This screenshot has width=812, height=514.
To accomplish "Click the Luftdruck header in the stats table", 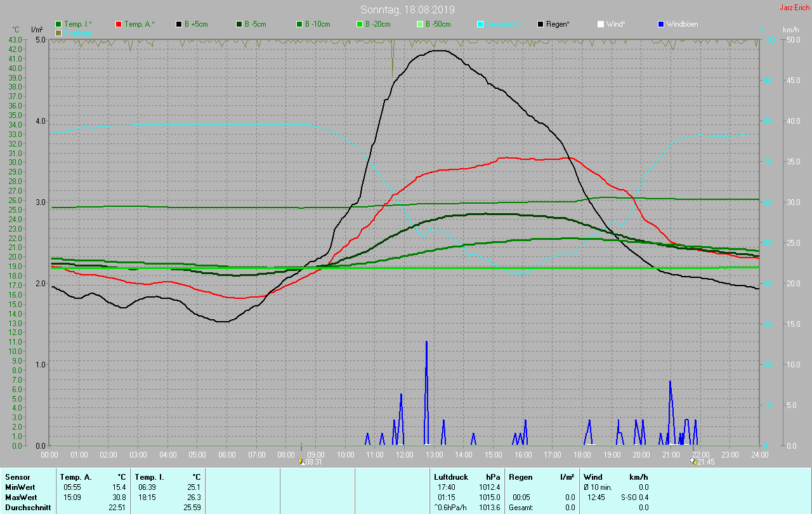I will click(x=451, y=477).
